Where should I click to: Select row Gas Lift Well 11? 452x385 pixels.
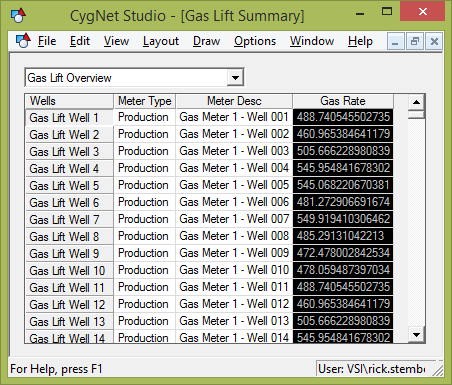coord(69,288)
